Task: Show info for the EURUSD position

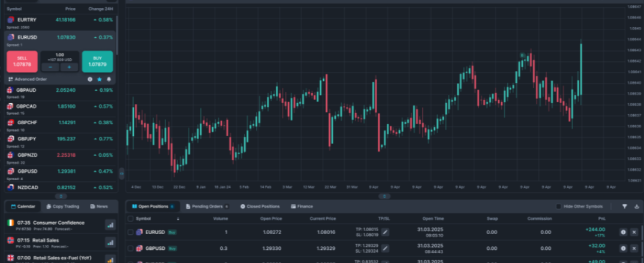Action: click(623, 232)
